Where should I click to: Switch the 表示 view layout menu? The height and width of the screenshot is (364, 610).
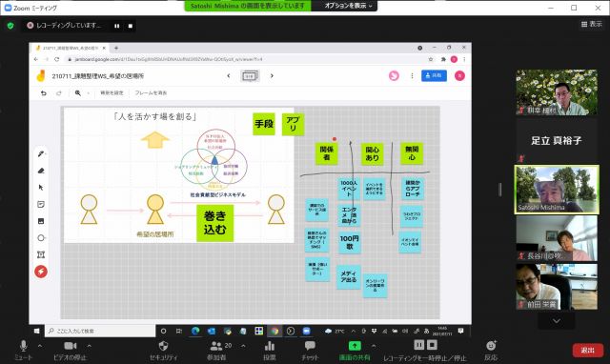pyautogui.click(x=591, y=24)
